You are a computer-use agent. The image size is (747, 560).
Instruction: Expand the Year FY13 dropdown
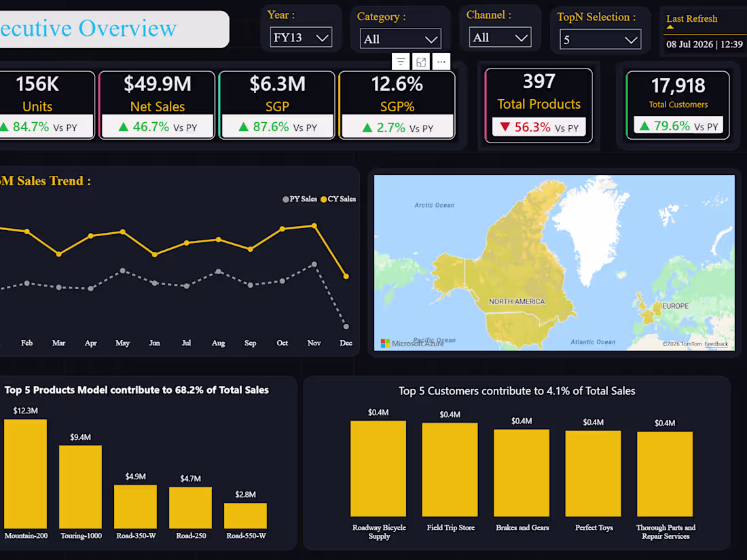(301, 37)
